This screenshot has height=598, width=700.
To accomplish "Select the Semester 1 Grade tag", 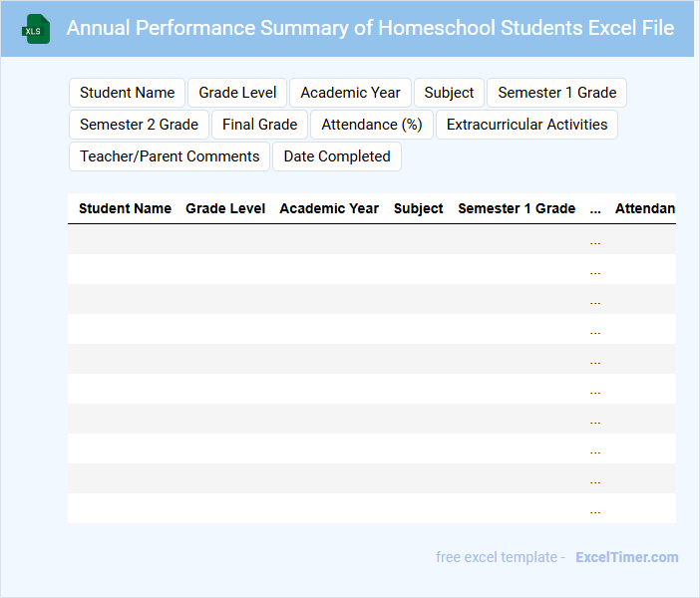I will coord(556,93).
